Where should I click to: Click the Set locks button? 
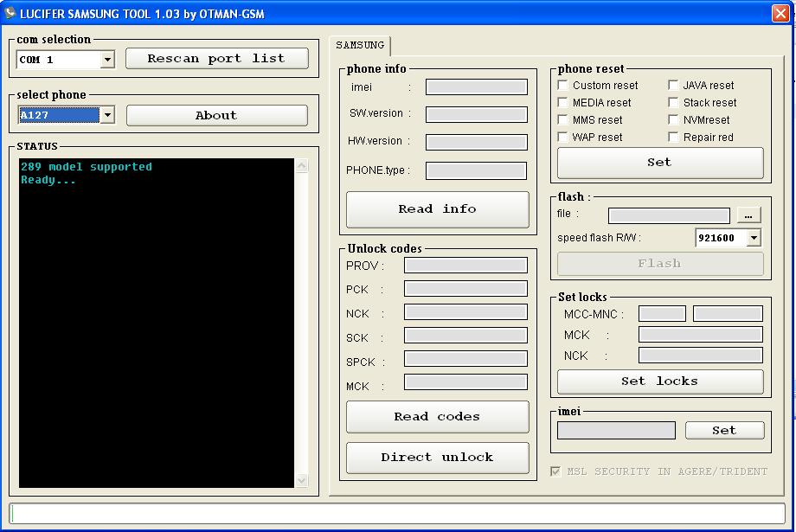point(660,381)
